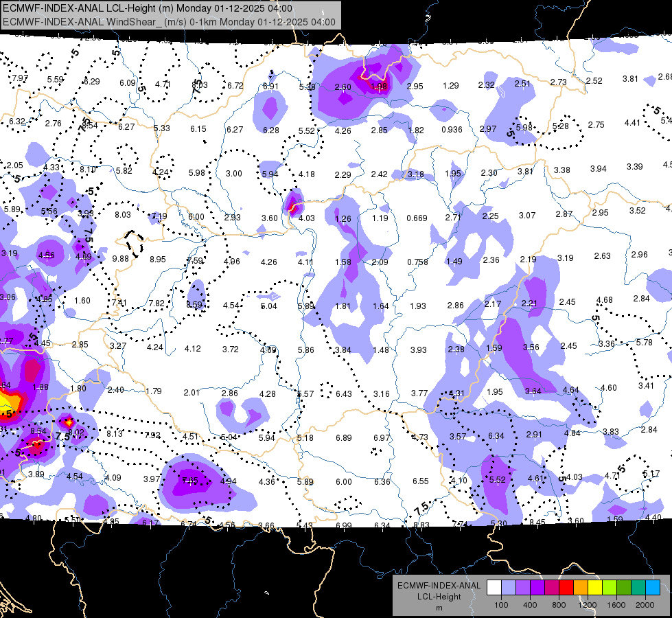The height and width of the screenshot is (618, 672).
Task: Click the wind shear value 6.43
Action: point(344,393)
